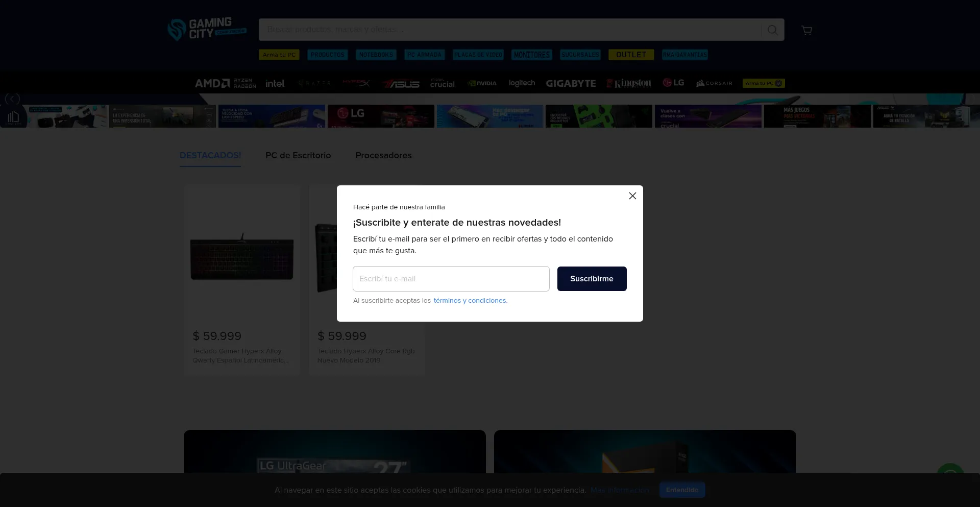Image resolution: width=980 pixels, height=507 pixels.
Task: Click the ASUS brand logo
Action: click(402, 84)
